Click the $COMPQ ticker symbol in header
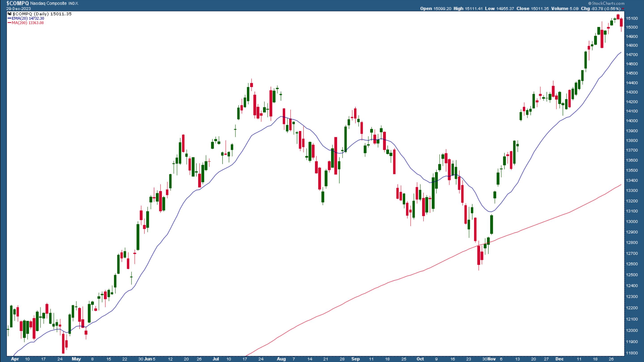Image resolution: width=644 pixels, height=362 pixels. coord(17,3)
